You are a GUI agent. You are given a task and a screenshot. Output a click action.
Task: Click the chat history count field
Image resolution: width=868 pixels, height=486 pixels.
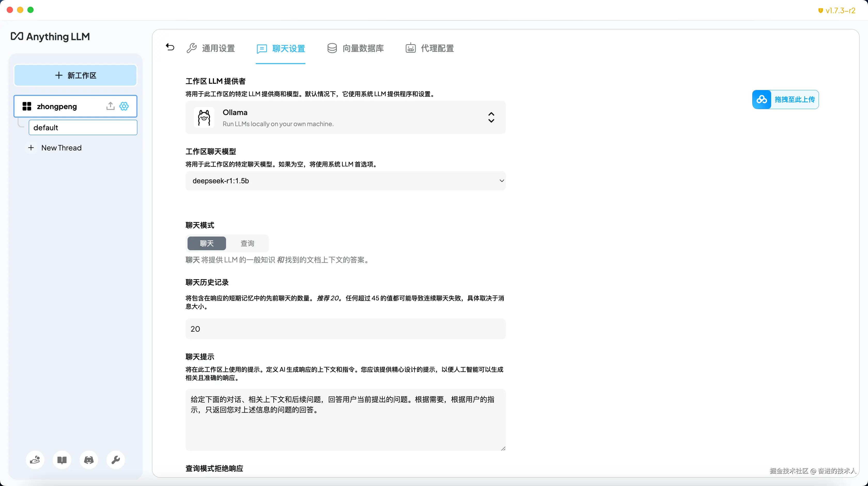click(x=345, y=329)
